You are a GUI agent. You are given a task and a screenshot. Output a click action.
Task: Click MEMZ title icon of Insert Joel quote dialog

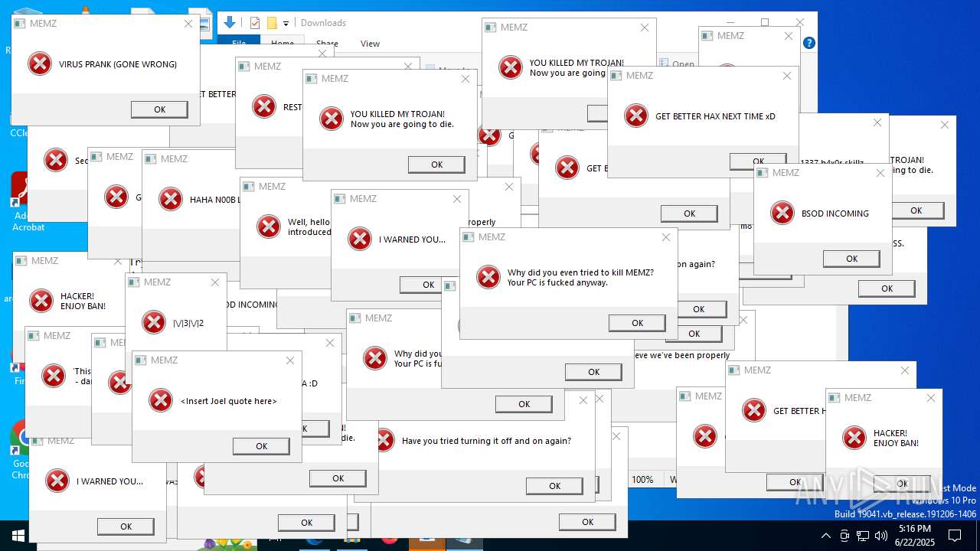(x=141, y=360)
